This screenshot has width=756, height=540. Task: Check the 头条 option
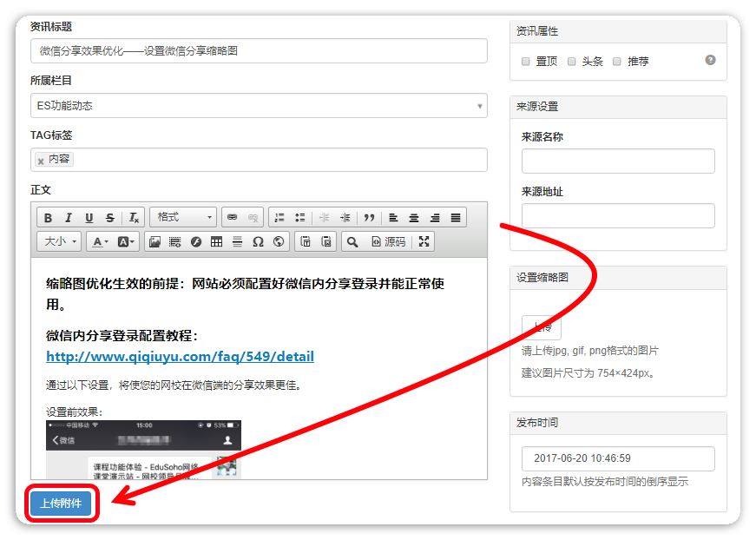[x=572, y=62]
